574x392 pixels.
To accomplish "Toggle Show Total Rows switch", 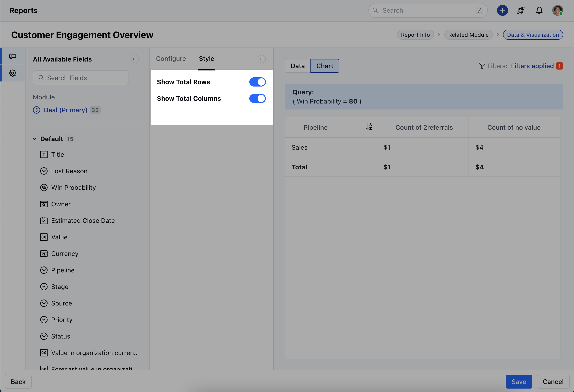I will pos(257,82).
